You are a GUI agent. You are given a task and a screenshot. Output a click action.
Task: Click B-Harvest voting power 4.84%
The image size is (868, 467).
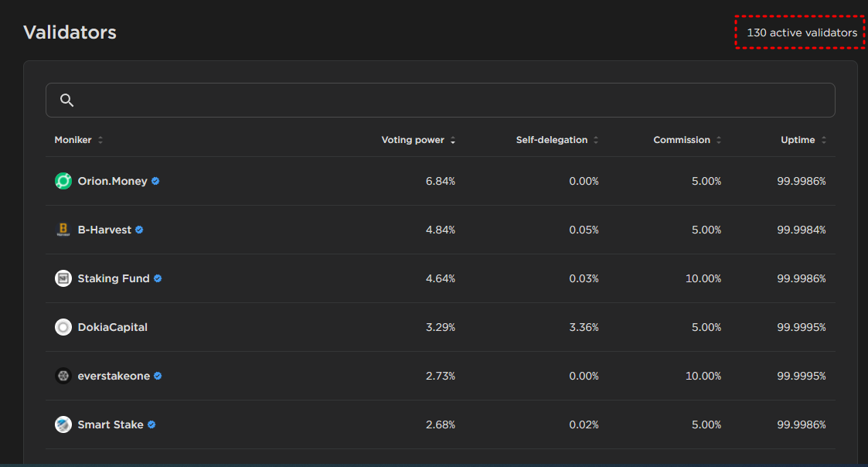[x=441, y=230]
